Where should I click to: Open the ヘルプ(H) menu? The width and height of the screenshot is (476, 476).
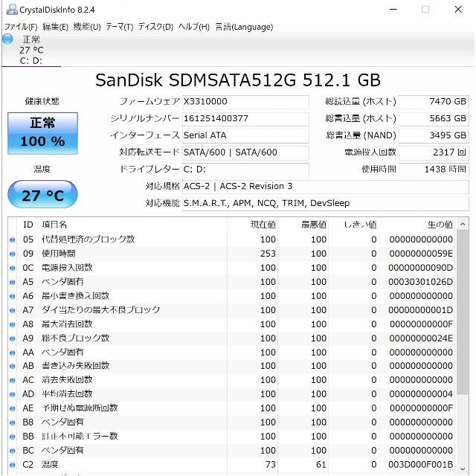[x=194, y=27]
